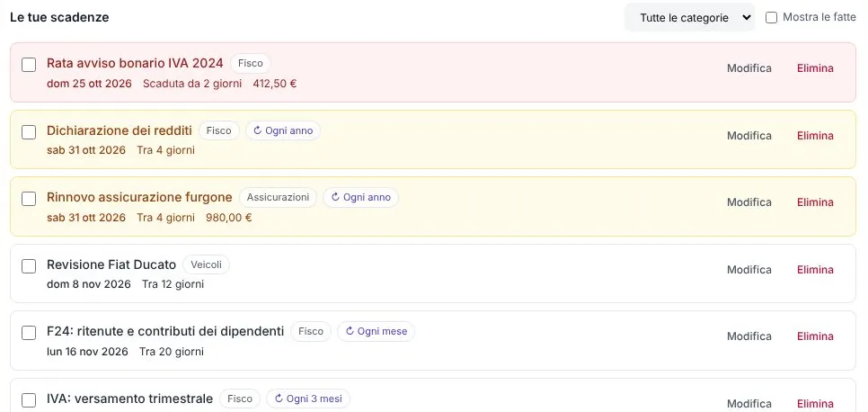This screenshot has height=412, width=868.
Task: Edit the Dichiarazione dei redditi entry
Action: 749,135
